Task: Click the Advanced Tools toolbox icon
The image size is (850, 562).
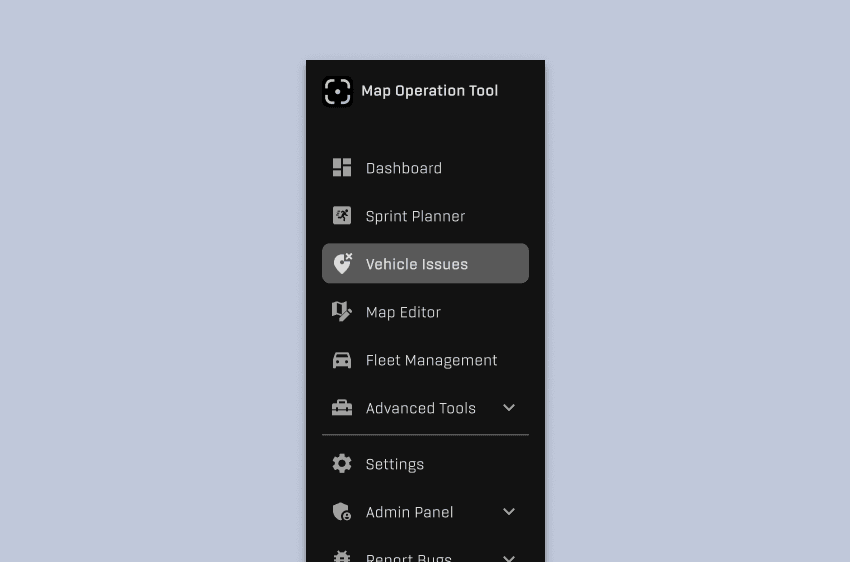Action: coord(342,408)
